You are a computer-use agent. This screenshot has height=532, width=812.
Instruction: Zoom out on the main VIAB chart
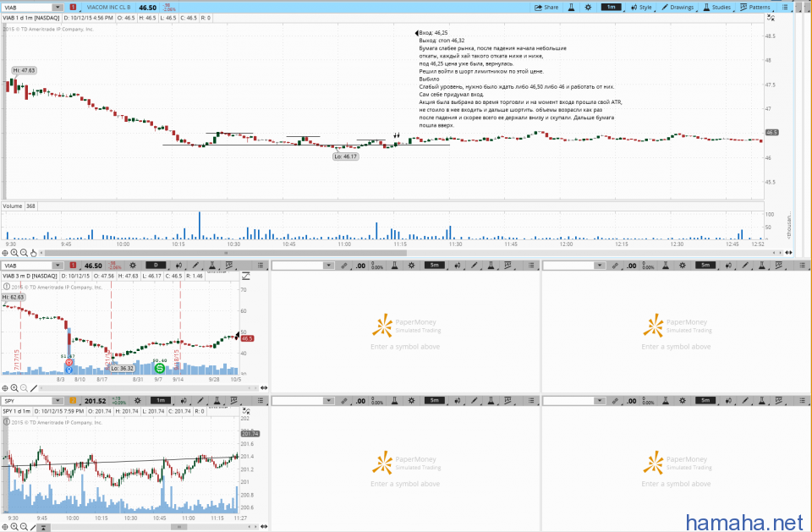(24, 253)
